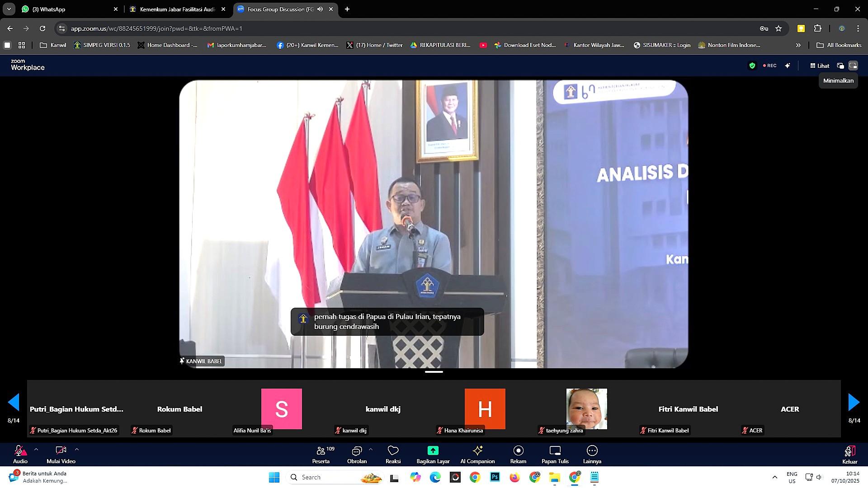Switch to Kemenkum Jabar Fasilitasi tab
This screenshot has height=488, width=868.
click(x=176, y=9)
